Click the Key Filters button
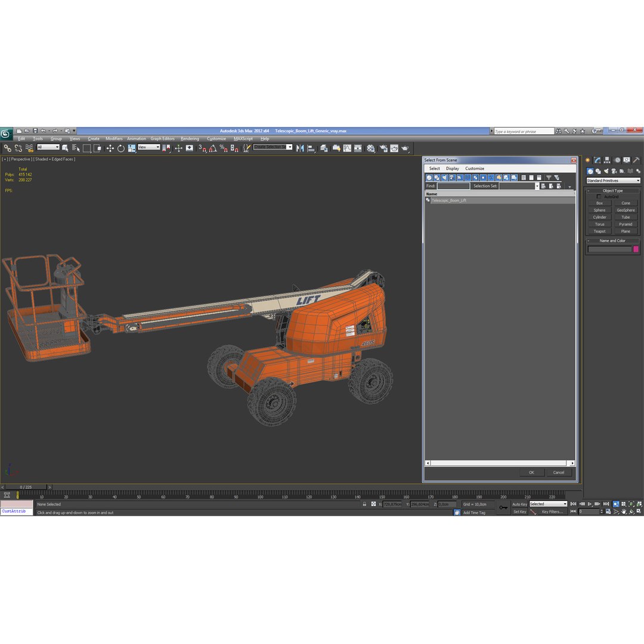Image resolution: width=644 pixels, height=644 pixels. (552, 512)
